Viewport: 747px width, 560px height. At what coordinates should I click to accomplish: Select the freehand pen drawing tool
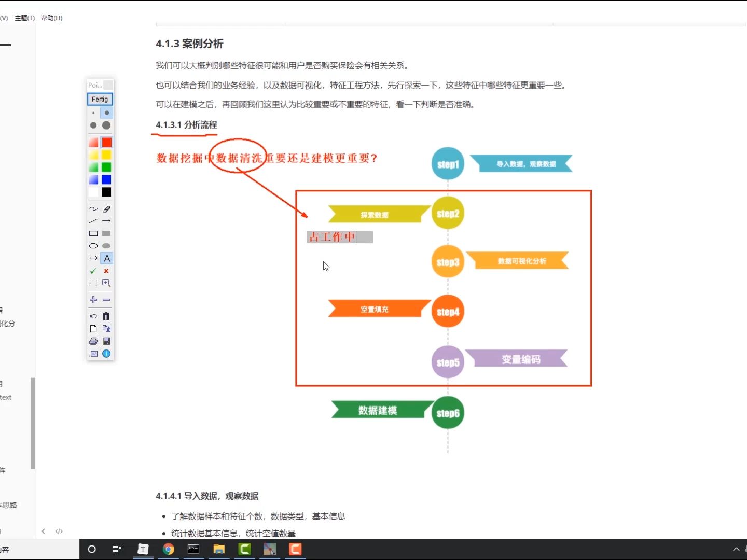93,209
